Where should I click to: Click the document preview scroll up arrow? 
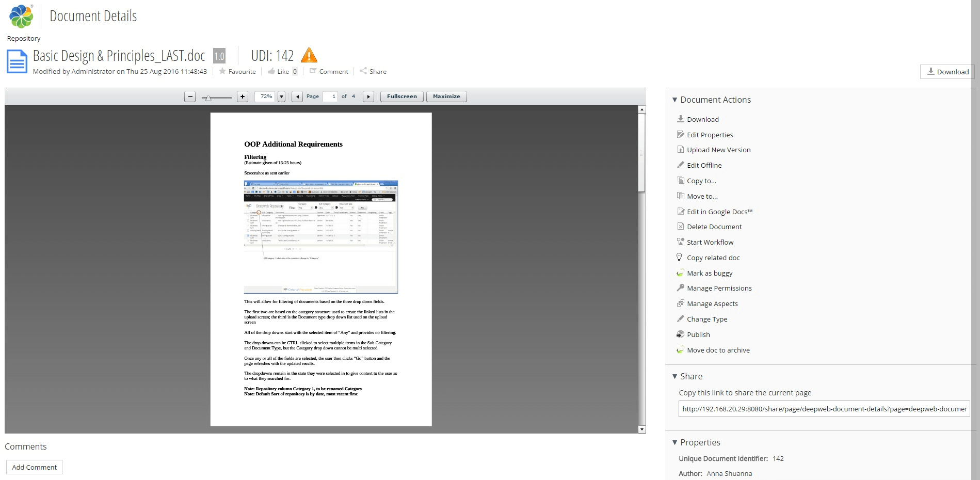point(642,109)
